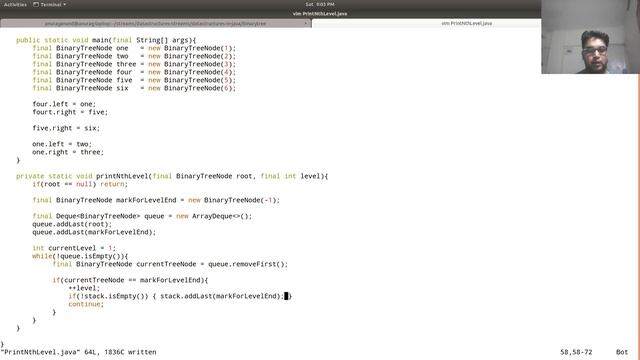Click the window title vim PrintNthLevel.java
Image resolution: width=640 pixels, height=360 pixels.
[x=320, y=13]
